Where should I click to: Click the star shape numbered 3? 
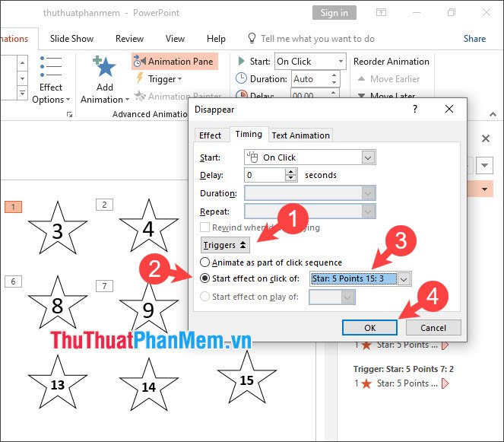[58, 229]
